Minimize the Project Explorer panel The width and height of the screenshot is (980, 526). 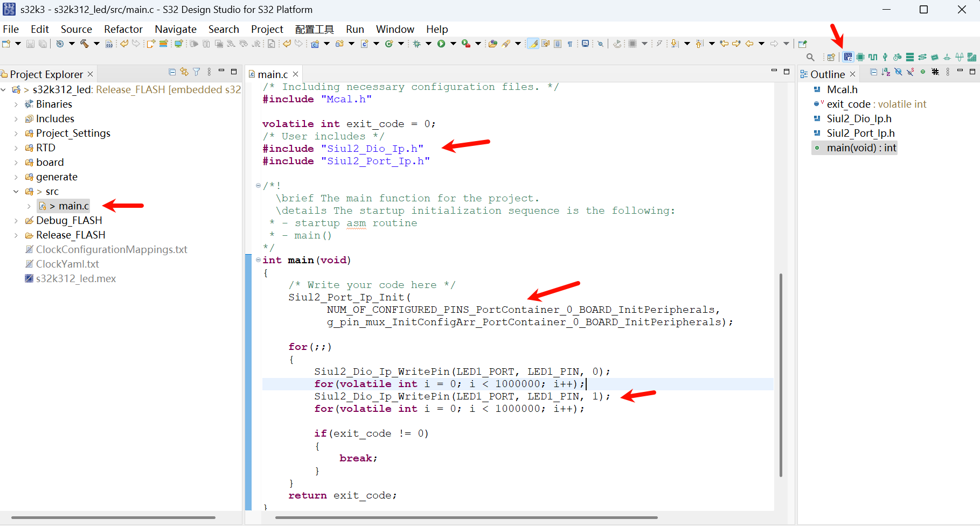[221, 71]
